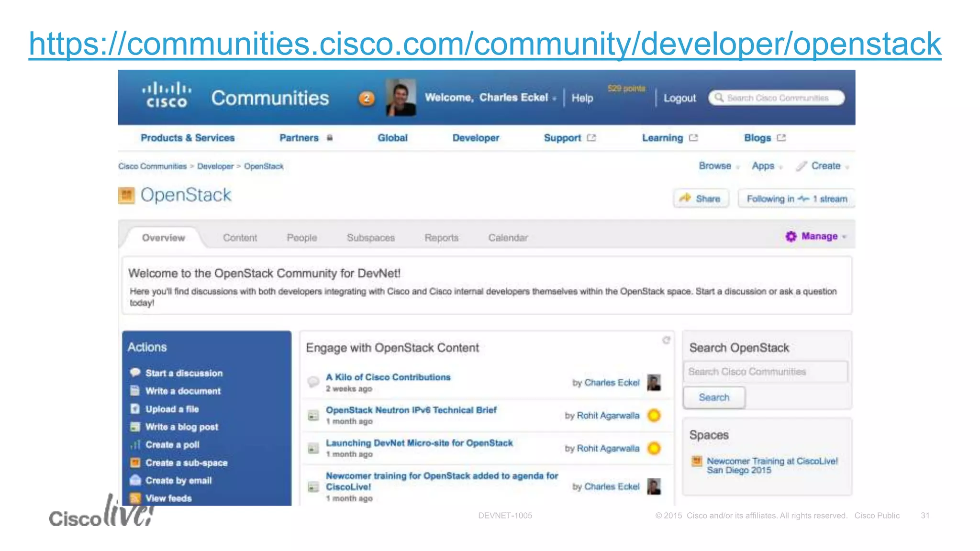Click the Create a sub-space icon
This screenshot has width=980, height=551.
coord(135,463)
